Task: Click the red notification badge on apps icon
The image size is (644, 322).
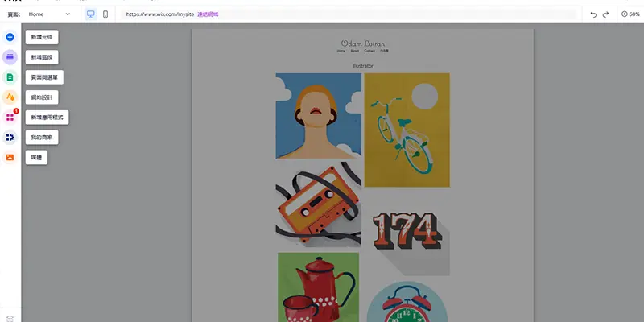Action: [16, 111]
